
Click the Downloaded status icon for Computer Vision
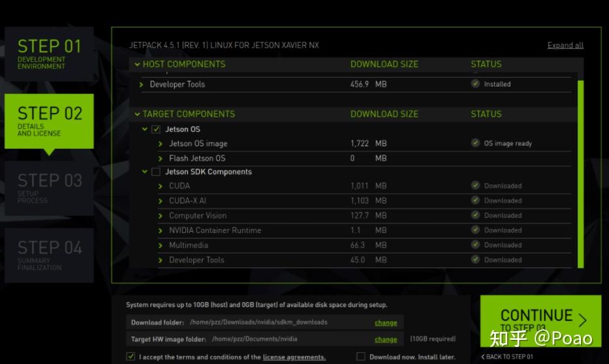(x=475, y=215)
